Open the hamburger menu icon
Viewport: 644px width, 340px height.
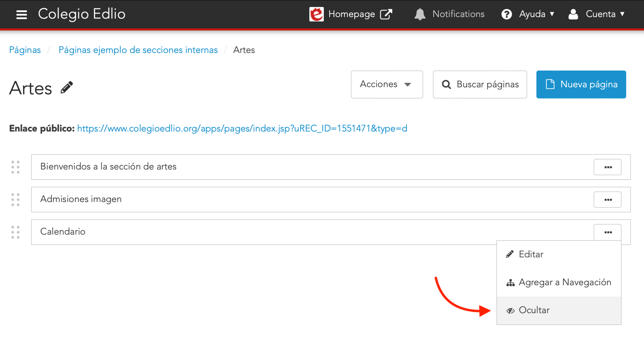21,14
